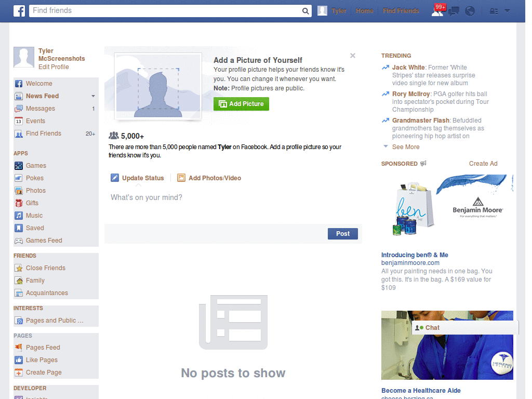Open Tyler profile link in top bar
532x399 pixels.
point(339,11)
